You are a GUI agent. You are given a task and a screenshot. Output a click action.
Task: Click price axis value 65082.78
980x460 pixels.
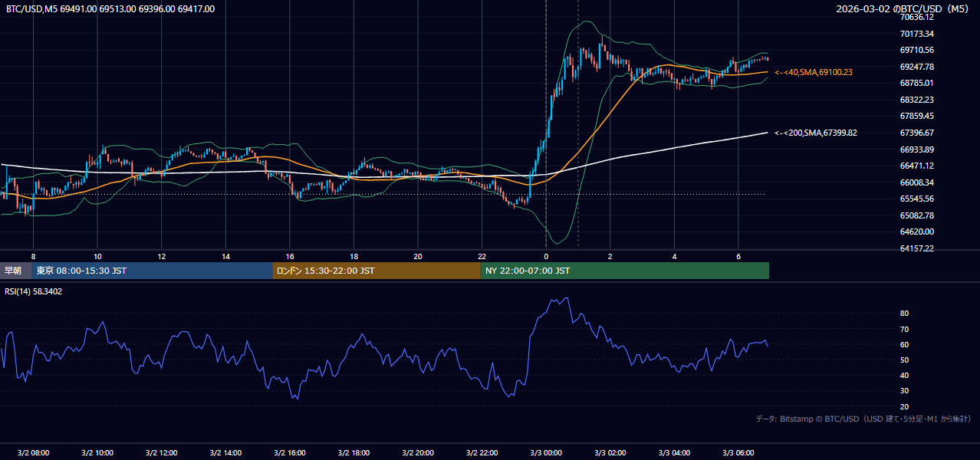tap(917, 215)
